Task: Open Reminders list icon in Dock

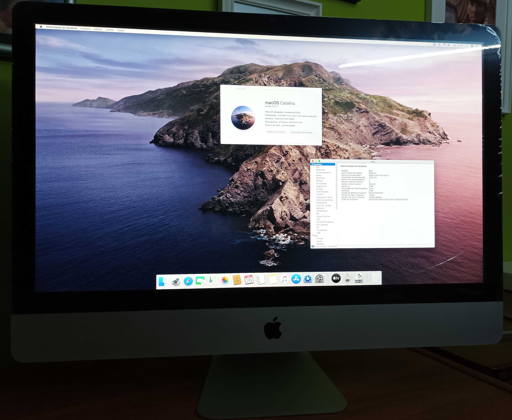Action: click(x=261, y=279)
